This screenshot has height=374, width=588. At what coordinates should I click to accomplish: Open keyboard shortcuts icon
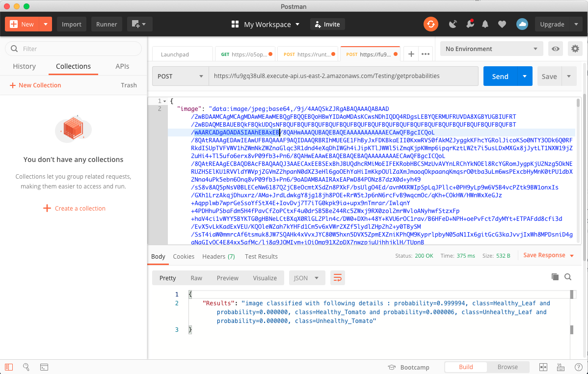pyautogui.click(x=561, y=367)
